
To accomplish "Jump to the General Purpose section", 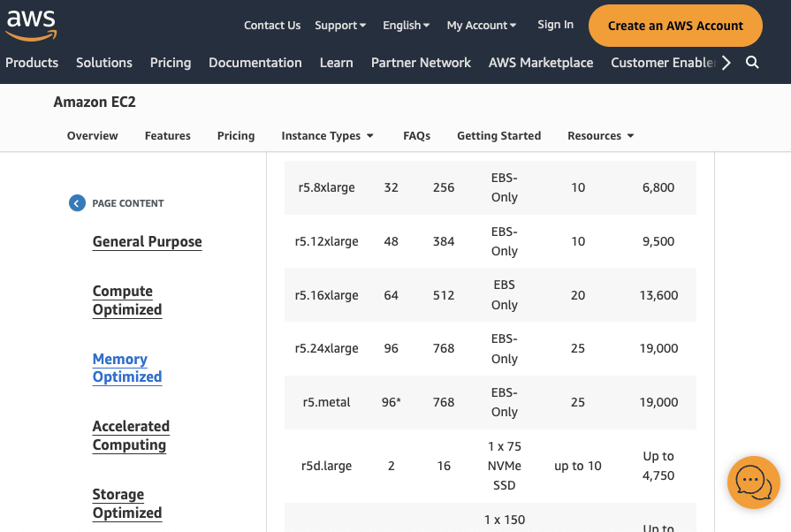I will click(148, 242).
